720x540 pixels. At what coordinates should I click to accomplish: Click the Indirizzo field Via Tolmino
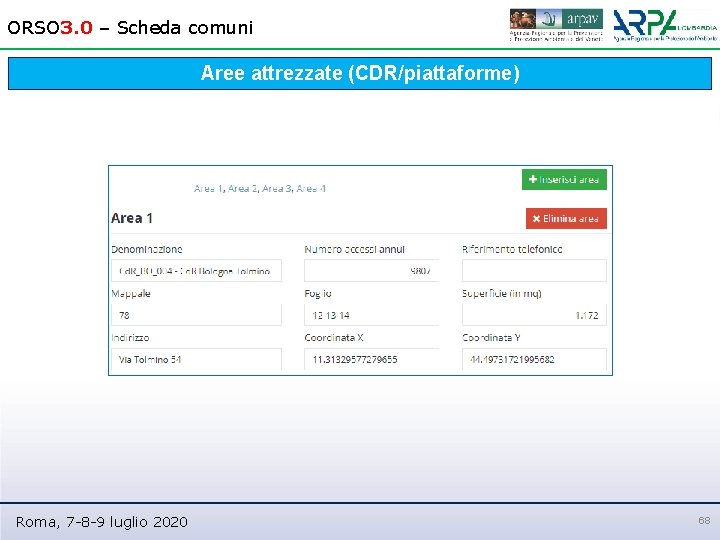pyautogui.click(x=196, y=359)
